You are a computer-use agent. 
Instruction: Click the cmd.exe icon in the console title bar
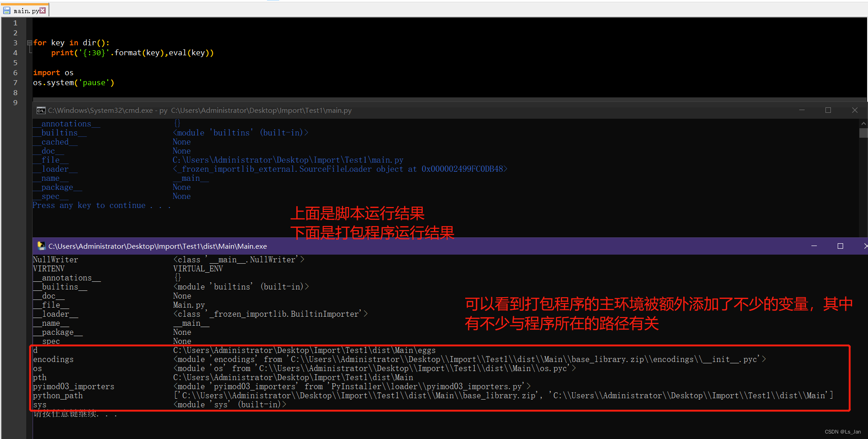(41, 110)
